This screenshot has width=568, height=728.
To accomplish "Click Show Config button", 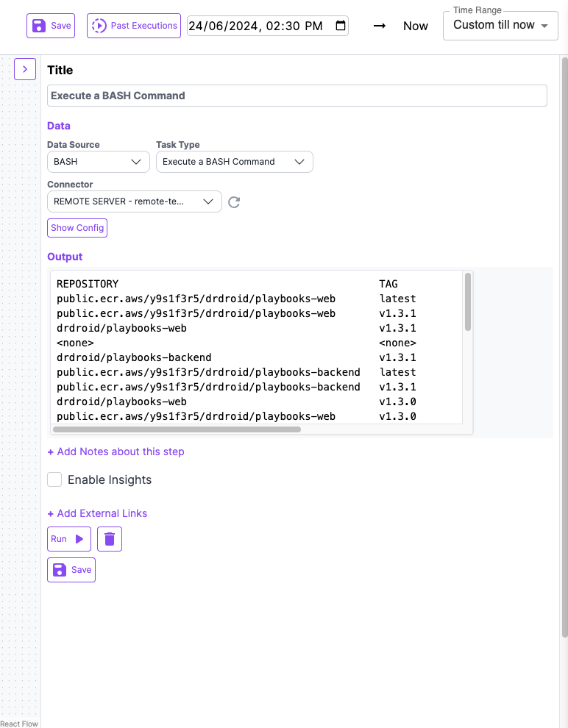I will point(77,228).
